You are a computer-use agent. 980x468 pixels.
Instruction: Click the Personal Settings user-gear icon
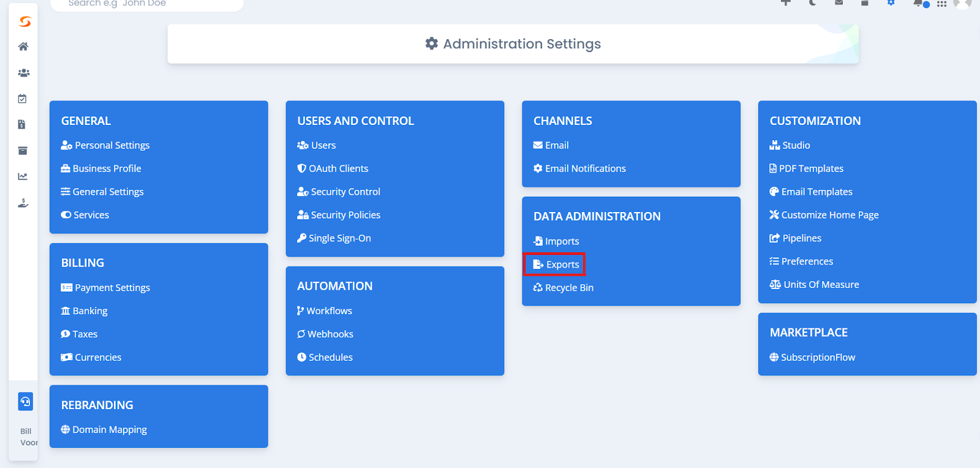click(67, 145)
